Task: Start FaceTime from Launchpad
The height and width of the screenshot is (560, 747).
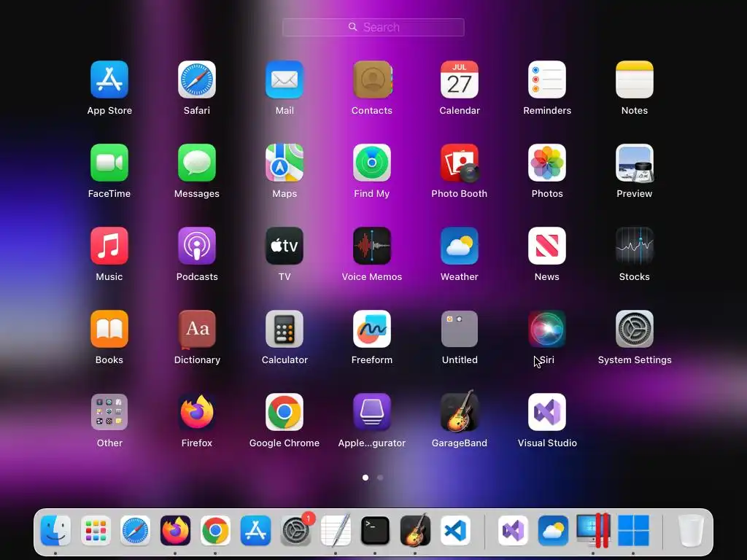Action: point(109,163)
